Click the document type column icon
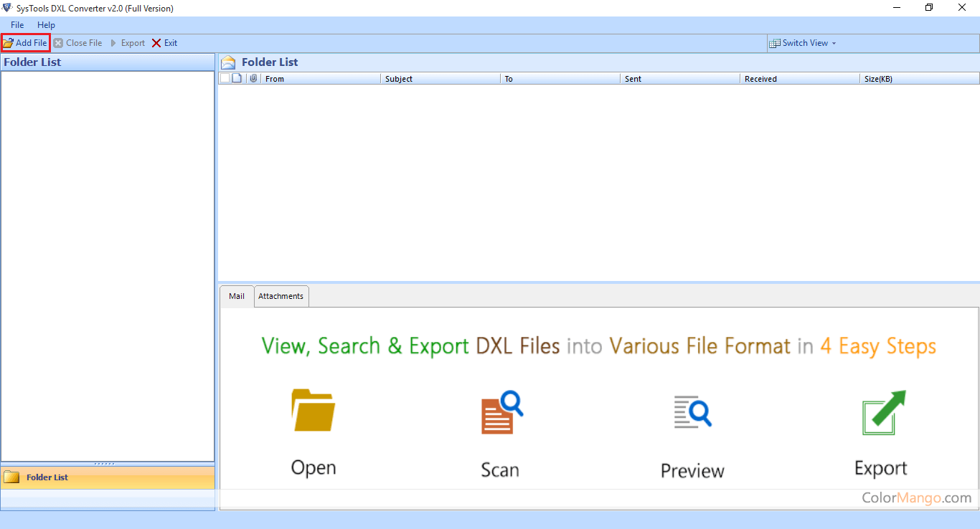980x529 pixels. tap(237, 78)
